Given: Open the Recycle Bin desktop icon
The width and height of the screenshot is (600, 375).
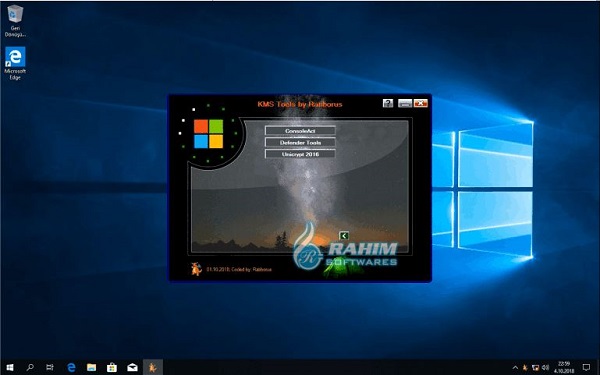Looking at the screenshot, I should (15, 21).
